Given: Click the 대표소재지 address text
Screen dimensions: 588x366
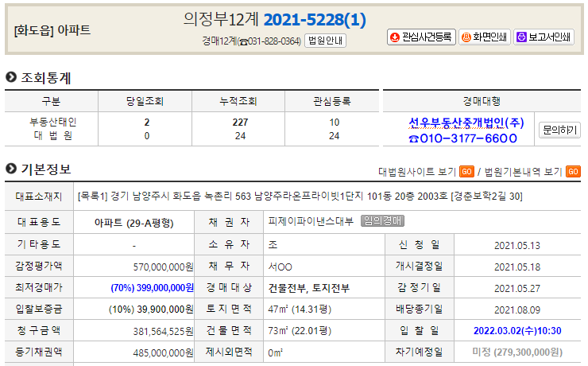Looking at the screenshot, I should point(300,196).
